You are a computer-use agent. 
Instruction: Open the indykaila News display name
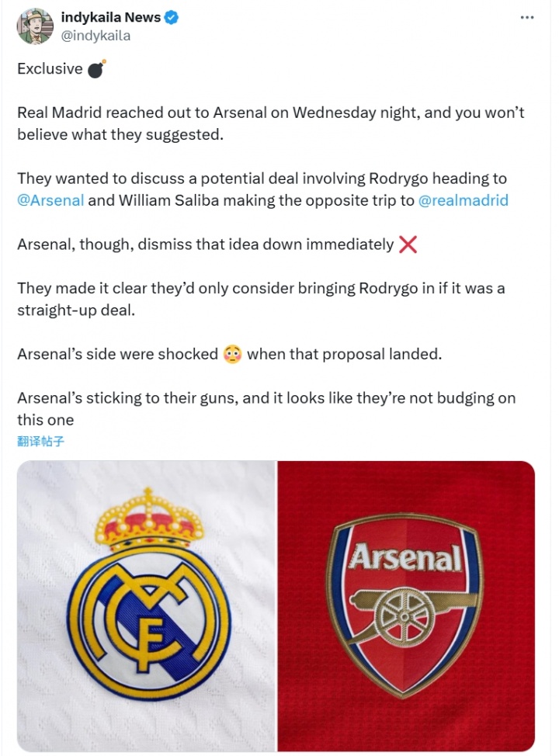coord(110,18)
